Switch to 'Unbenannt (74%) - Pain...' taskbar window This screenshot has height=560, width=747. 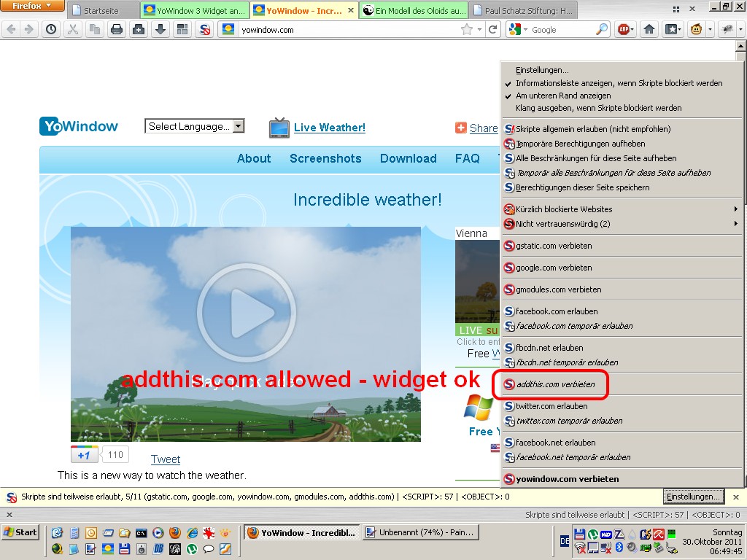(x=421, y=532)
